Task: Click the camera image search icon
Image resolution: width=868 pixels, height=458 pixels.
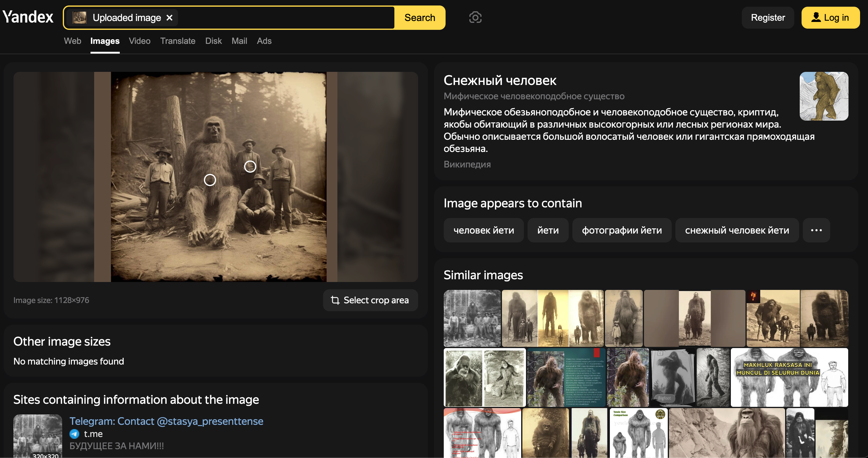Action: pos(475,18)
